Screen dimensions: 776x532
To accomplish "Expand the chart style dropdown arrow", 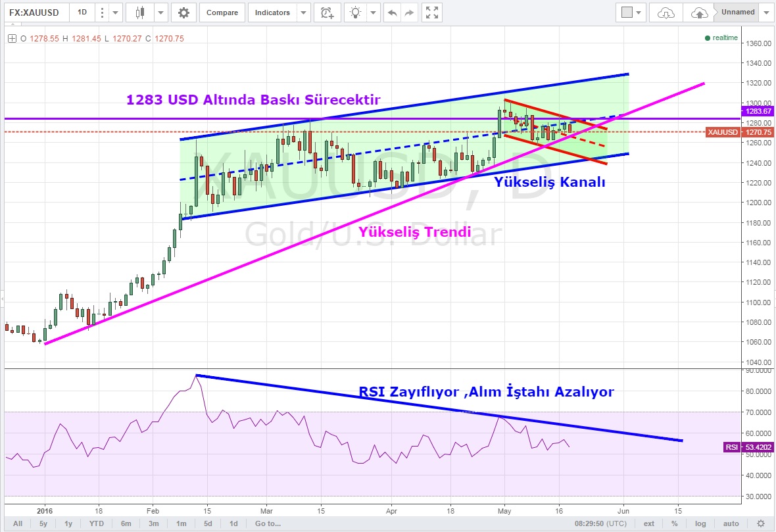I will point(159,12).
